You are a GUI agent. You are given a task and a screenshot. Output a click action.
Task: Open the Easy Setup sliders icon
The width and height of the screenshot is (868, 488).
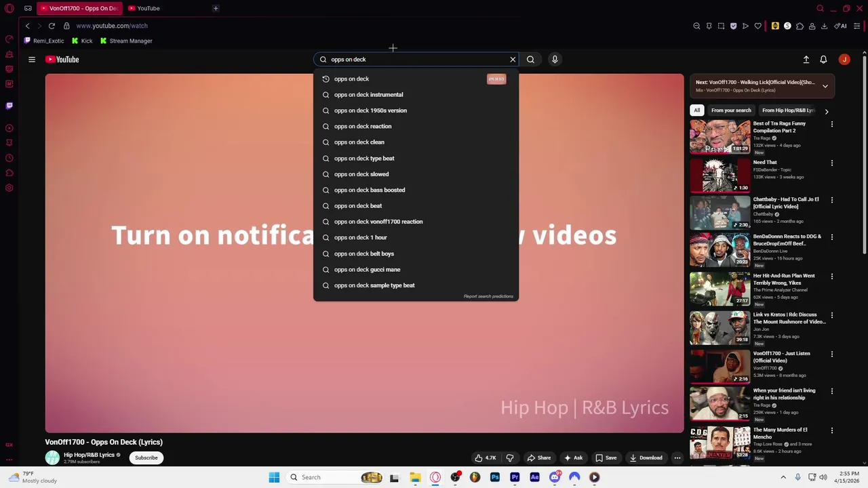pos(856,26)
